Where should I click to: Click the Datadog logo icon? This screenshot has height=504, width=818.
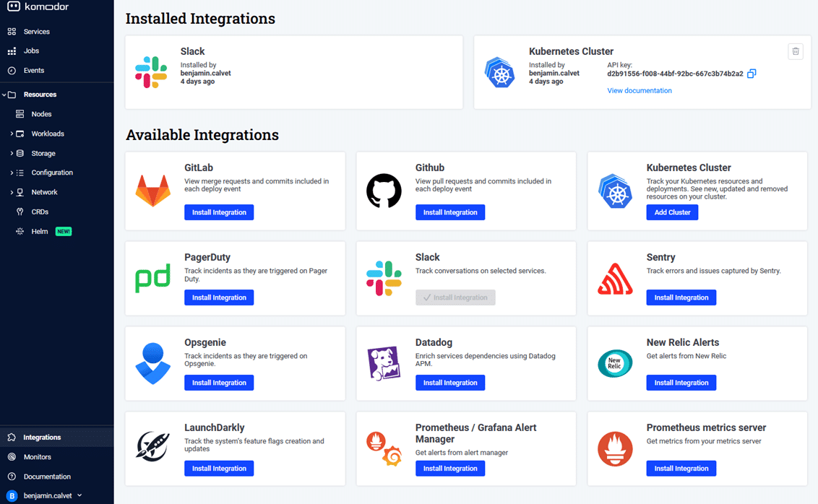click(384, 363)
